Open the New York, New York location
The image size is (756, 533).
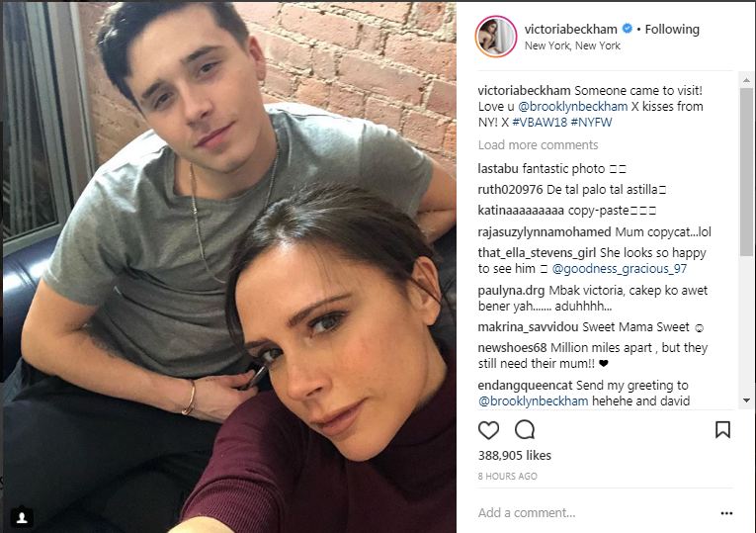pyautogui.click(x=572, y=45)
